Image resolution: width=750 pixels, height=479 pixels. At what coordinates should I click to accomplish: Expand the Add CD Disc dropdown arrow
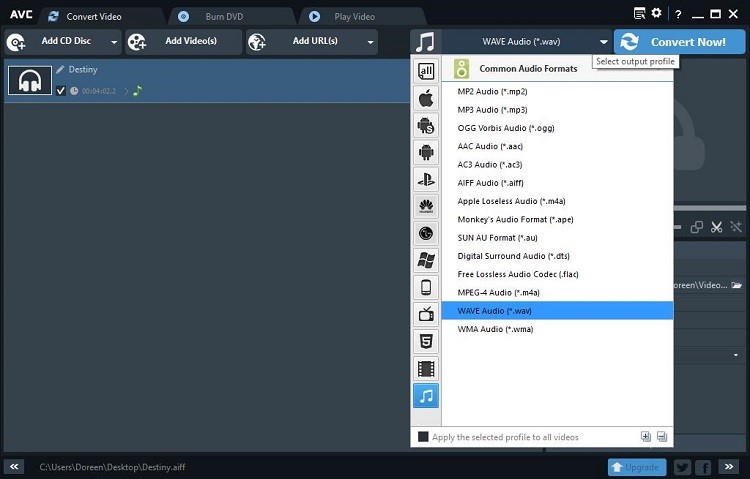tap(114, 42)
